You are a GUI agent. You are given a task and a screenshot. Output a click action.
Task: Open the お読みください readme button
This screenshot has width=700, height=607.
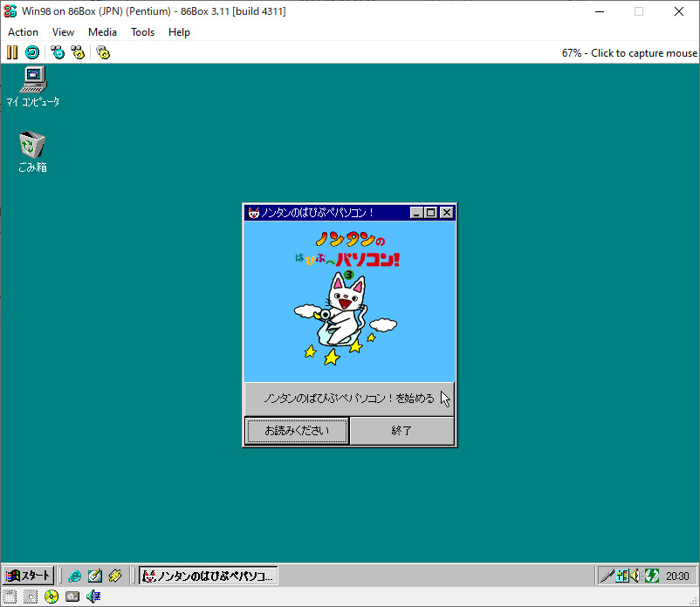point(298,431)
